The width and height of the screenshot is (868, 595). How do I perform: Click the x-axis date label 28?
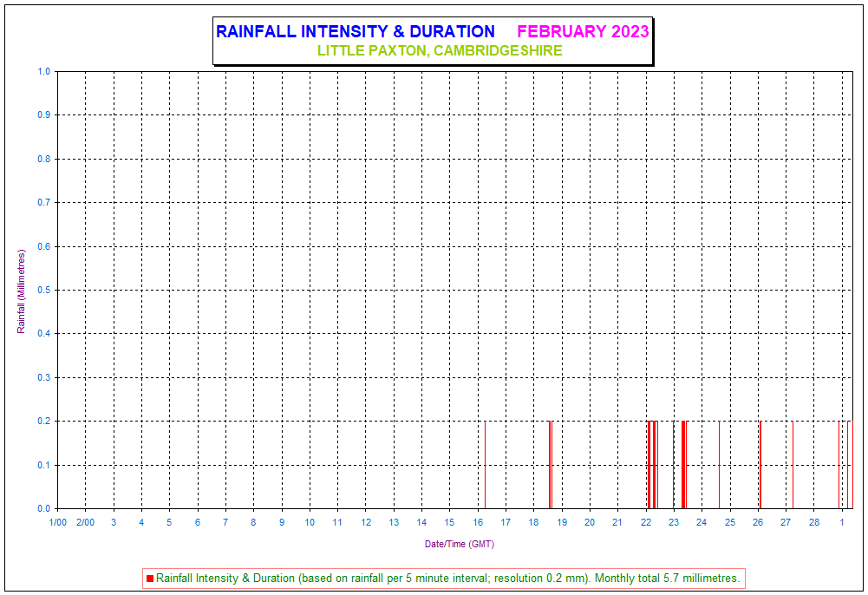[813, 522]
